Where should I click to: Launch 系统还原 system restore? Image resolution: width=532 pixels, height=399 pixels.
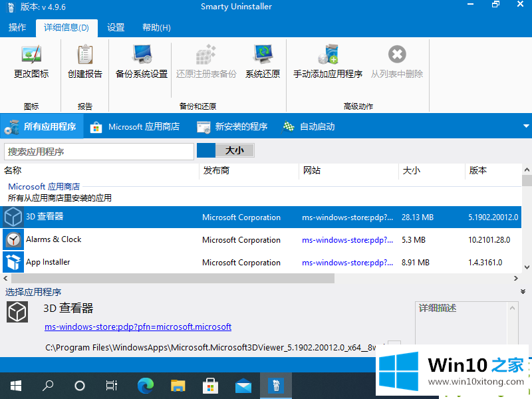click(263, 62)
